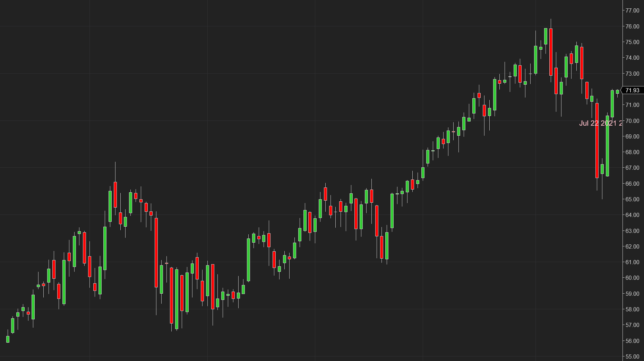Select the 56.00 price level label
Image resolution: width=644 pixels, height=361 pixels.
(632, 341)
